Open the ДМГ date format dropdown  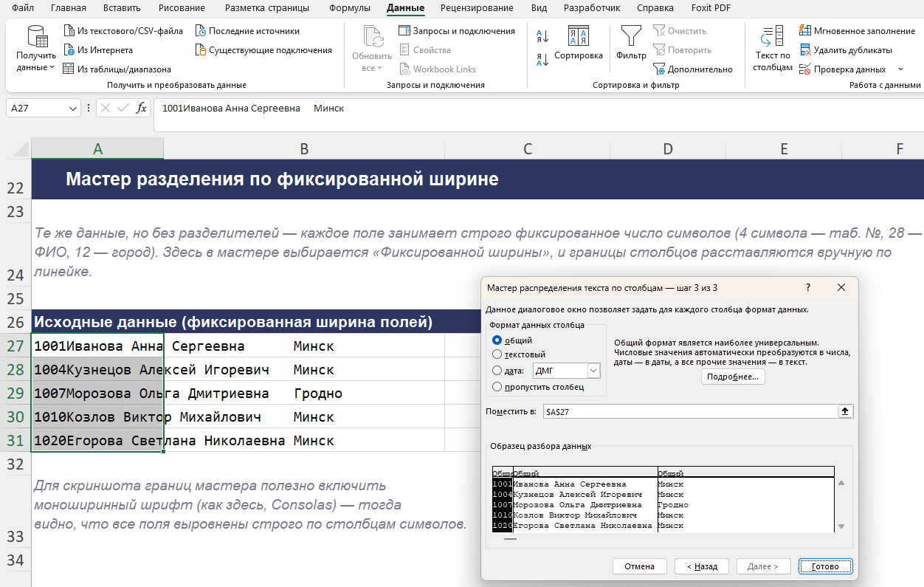pos(593,371)
